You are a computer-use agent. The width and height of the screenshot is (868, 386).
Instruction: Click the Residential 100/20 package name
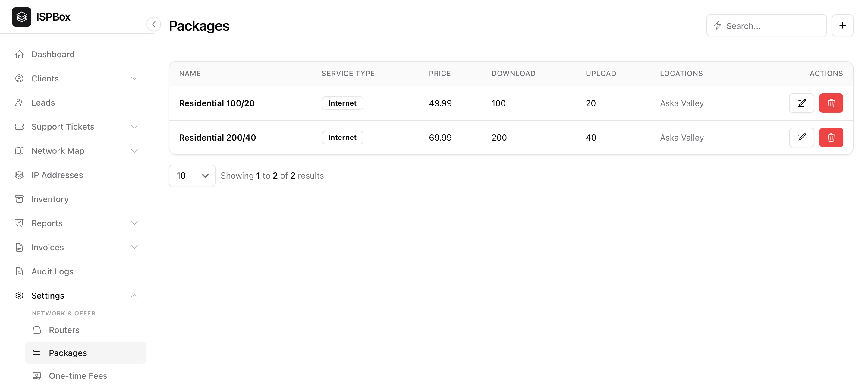coord(217,103)
